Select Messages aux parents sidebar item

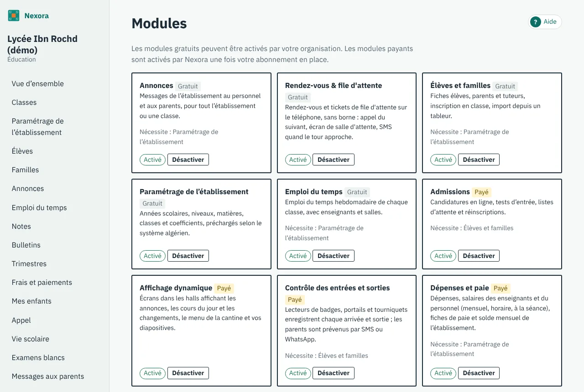[x=48, y=376]
